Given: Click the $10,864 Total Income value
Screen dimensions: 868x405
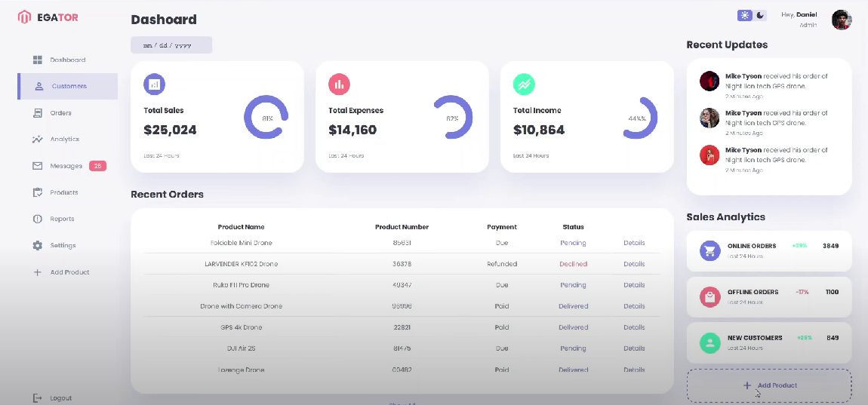Looking at the screenshot, I should tap(539, 130).
